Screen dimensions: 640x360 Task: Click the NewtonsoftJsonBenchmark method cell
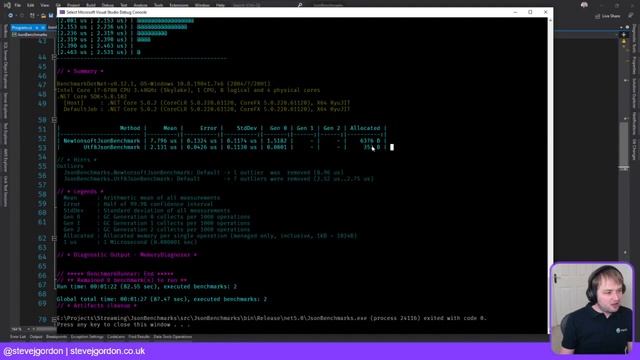click(x=102, y=141)
